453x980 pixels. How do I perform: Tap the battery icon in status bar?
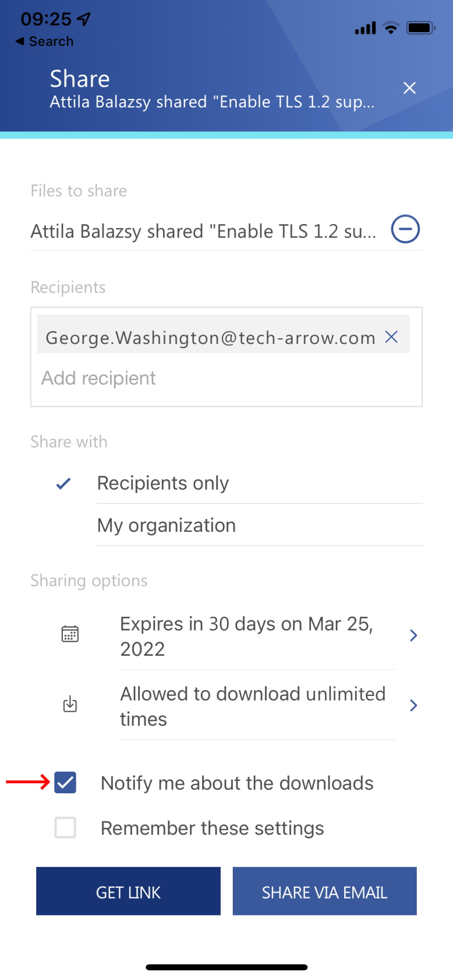click(x=421, y=28)
